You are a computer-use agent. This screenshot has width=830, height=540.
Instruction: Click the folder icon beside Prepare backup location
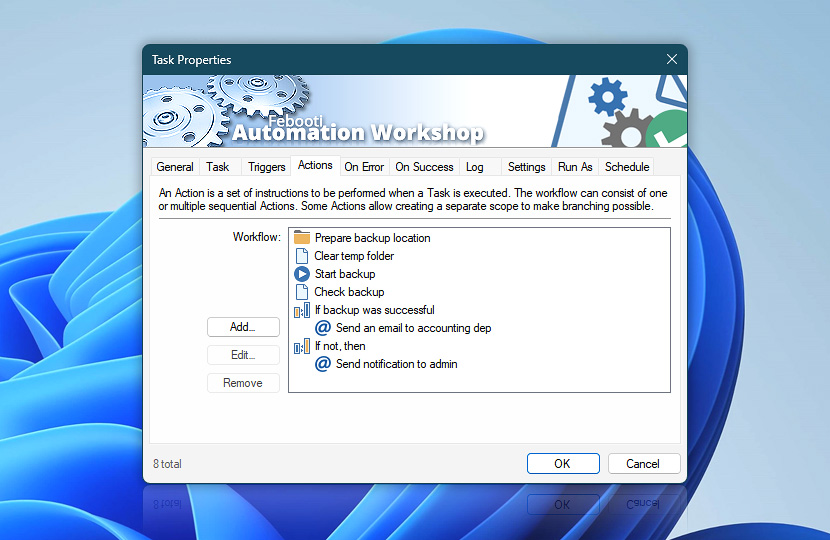[x=302, y=237]
